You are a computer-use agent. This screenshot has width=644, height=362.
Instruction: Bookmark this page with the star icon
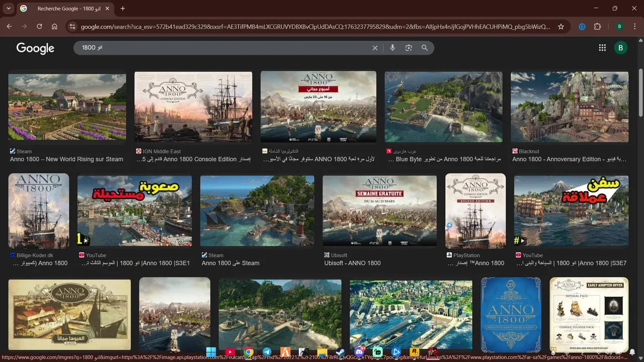561,27
